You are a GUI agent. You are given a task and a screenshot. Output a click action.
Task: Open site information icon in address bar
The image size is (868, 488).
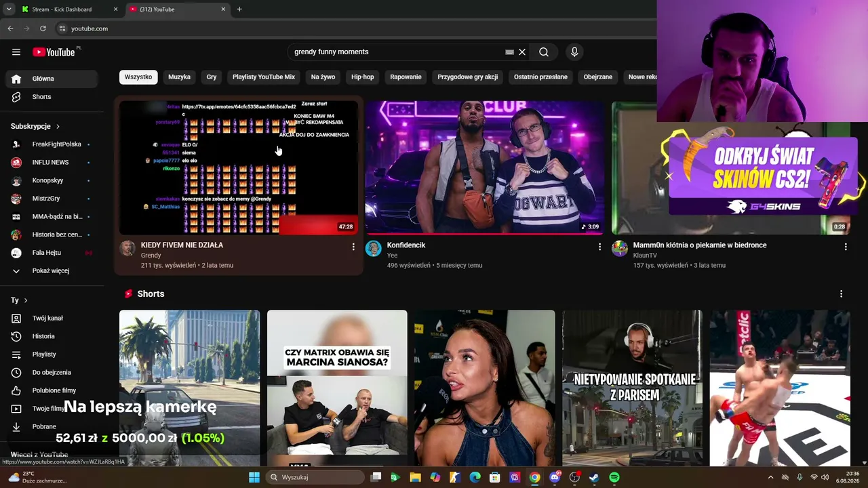pyautogui.click(x=62, y=28)
